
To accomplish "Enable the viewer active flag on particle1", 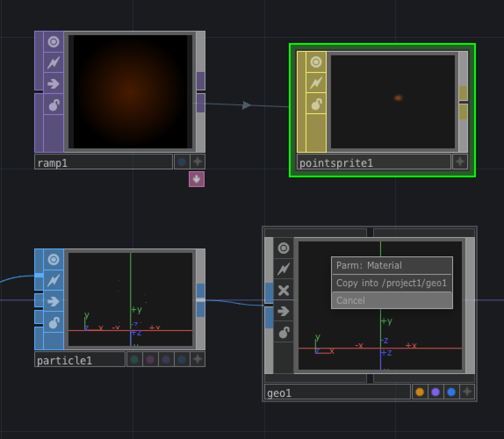I will 54,259.
